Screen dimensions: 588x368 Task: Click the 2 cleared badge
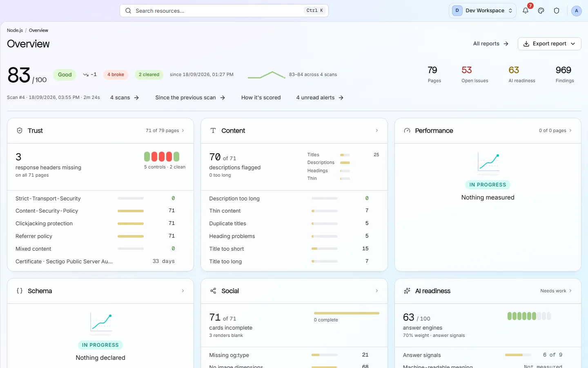coord(149,74)
